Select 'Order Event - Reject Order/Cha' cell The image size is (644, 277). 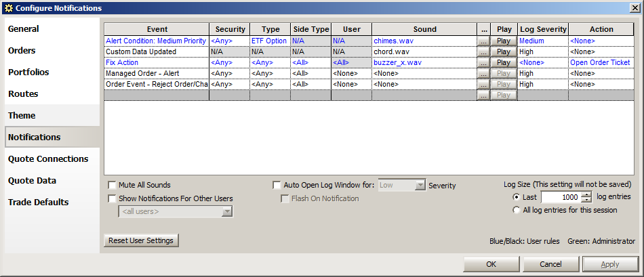(157, 84)
